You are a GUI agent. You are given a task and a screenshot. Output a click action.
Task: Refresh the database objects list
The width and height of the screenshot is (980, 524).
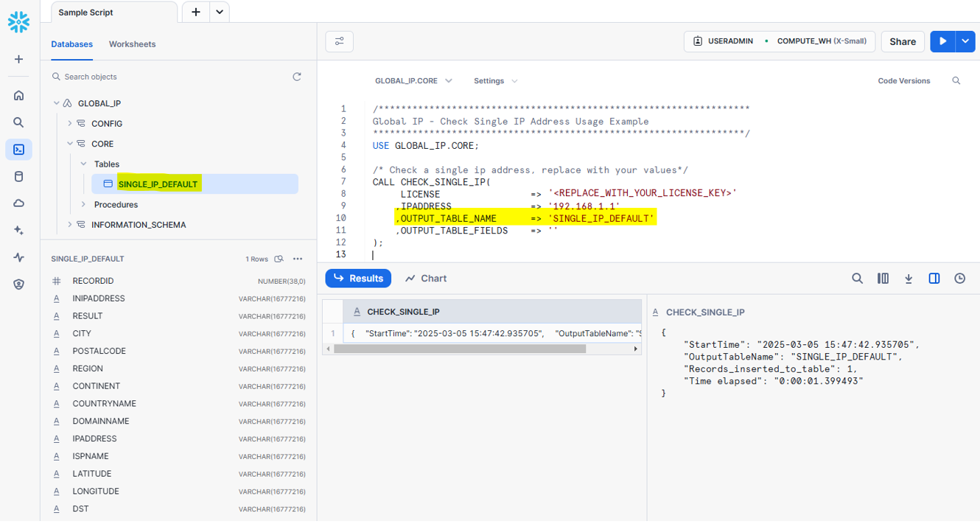[x=297, y=77]
